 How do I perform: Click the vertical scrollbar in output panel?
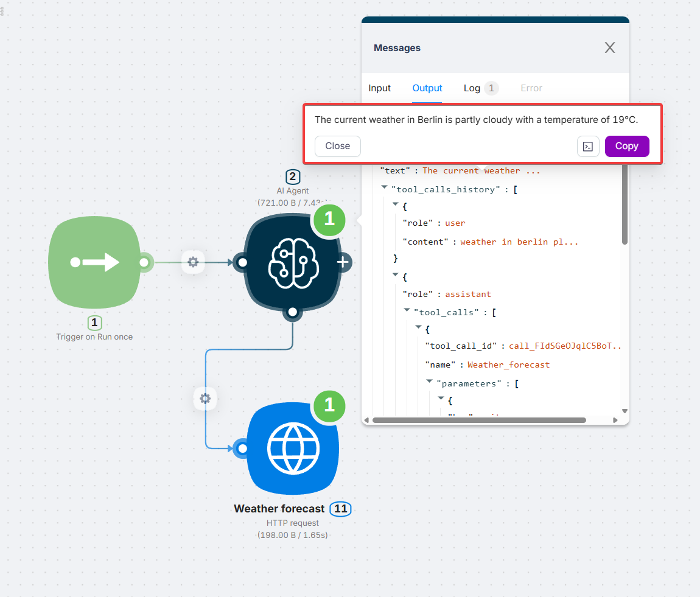(x=625, y=207)
